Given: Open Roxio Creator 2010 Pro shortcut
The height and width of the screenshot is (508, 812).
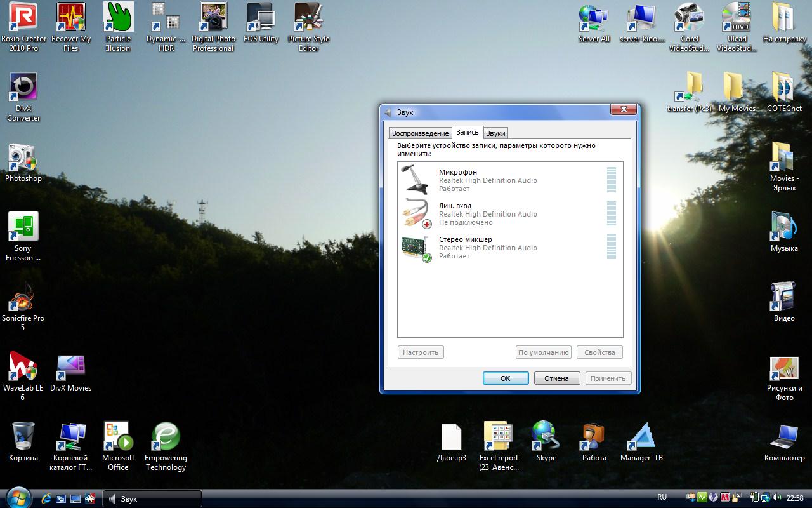Looking at the screenshot, I should click(x=23, y=27).
